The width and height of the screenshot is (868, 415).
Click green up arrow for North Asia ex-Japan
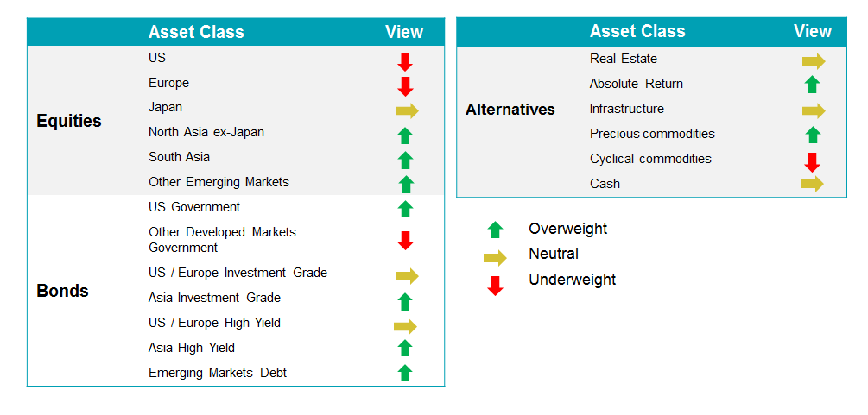tap(405, 135)
